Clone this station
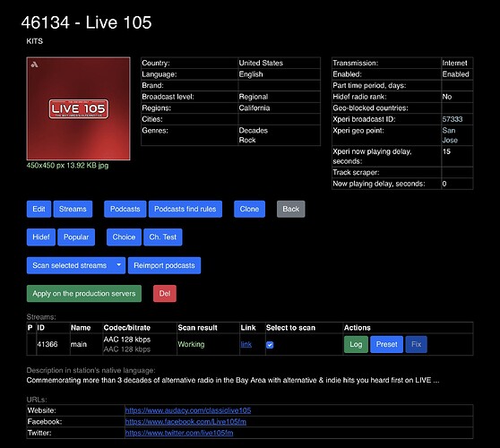Image resolution: width=500 pixels, height=448 pixels. 249,209
